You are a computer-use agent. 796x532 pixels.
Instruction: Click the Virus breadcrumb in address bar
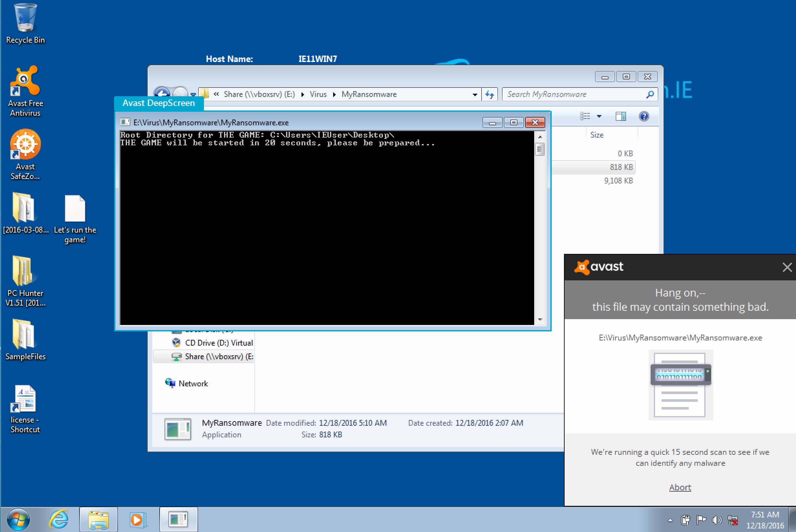click(x=318, y=94)
